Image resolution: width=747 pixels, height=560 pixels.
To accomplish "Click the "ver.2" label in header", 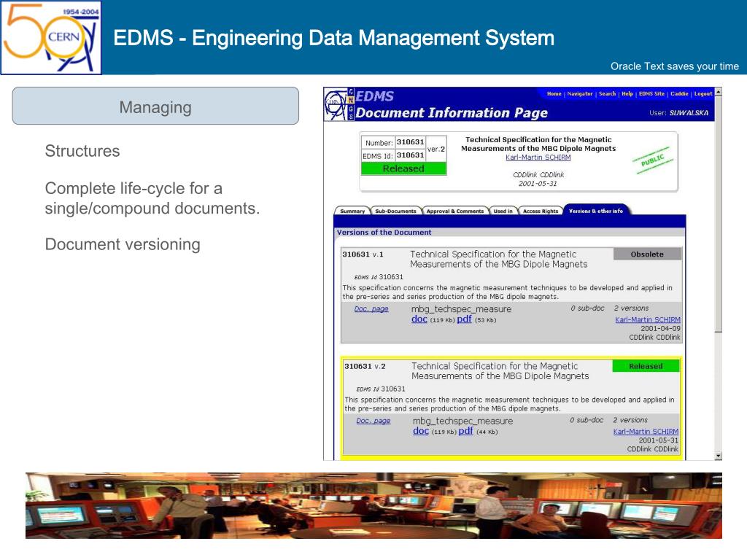I will click(x=436, y=149).
